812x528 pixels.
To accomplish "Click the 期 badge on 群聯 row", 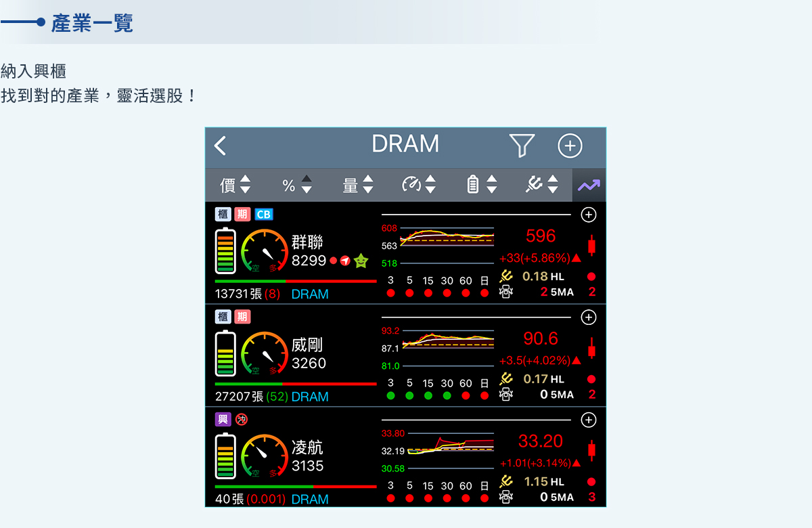I will pos(242,215).
